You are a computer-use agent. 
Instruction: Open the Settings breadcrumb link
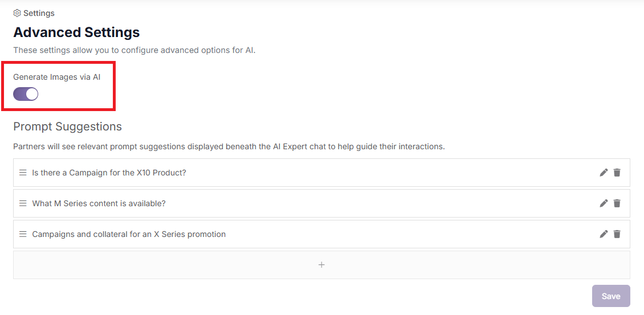click(39, 13)
